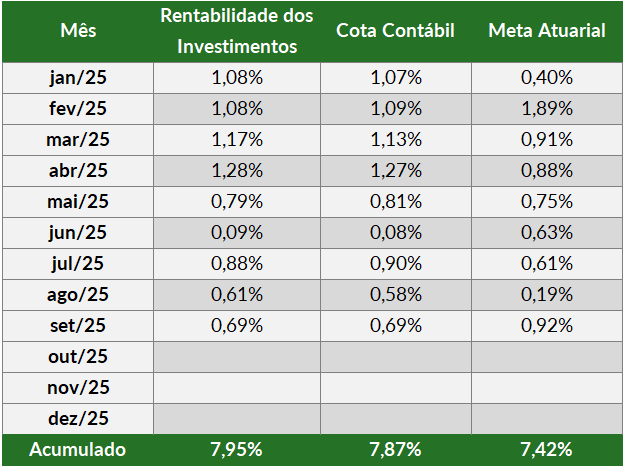Viewport: 624px width, 467px height.
Task: Click the Acumulado row label
Action: pos(78,450)
